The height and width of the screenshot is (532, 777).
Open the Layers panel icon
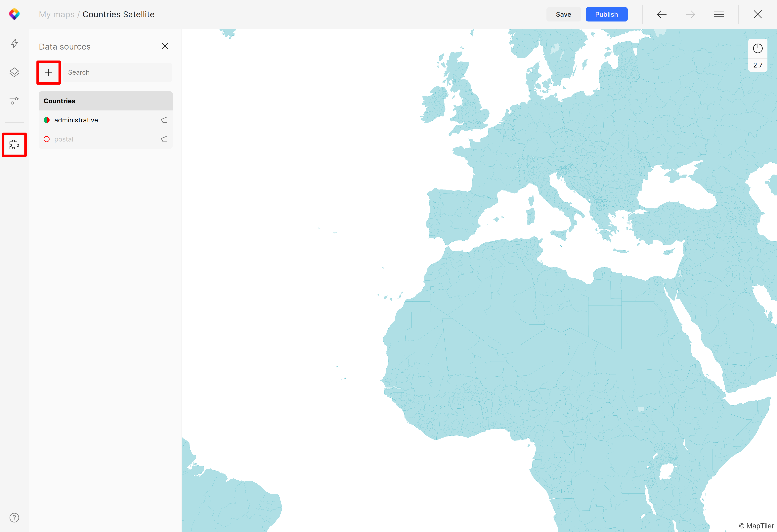pyautogui.click(x=14, y=72)
